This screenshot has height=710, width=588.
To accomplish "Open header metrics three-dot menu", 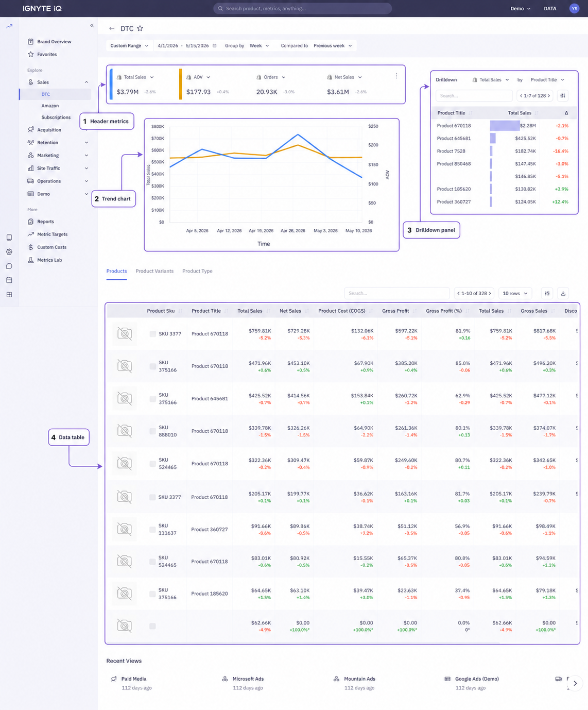I will pos(396,76).
